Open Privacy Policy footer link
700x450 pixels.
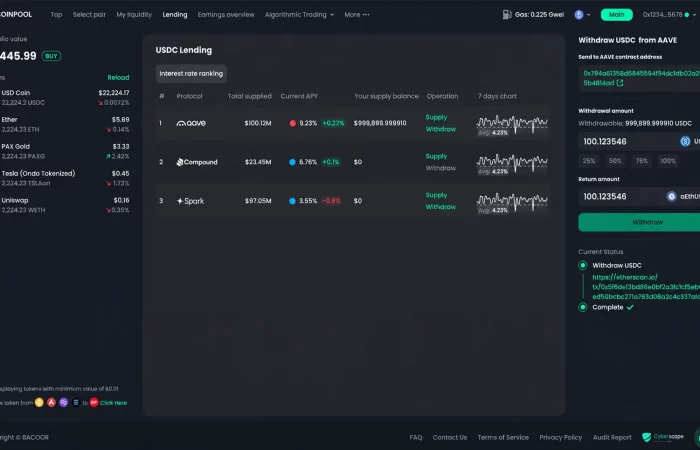(561, 438)
